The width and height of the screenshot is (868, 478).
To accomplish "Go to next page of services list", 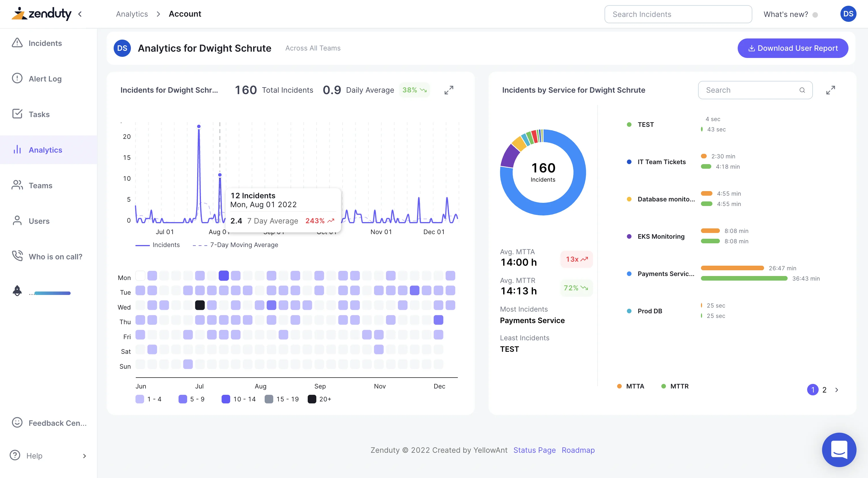I will point(837,390).
